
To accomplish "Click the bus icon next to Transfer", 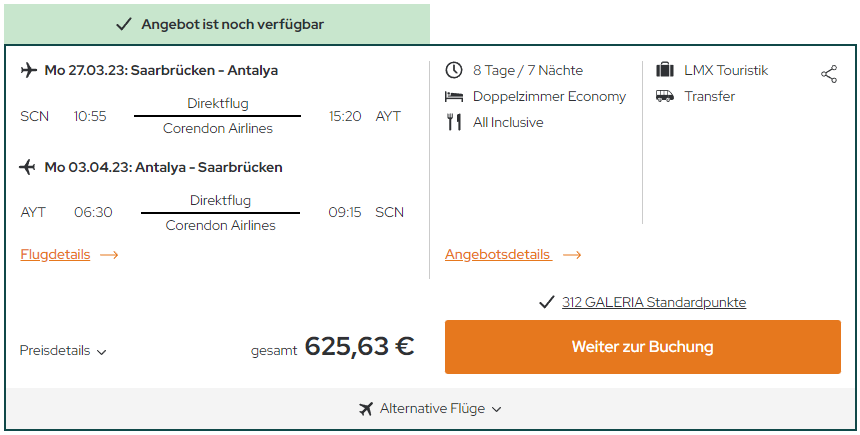I will pyautogui.click(x=665, y=96).
